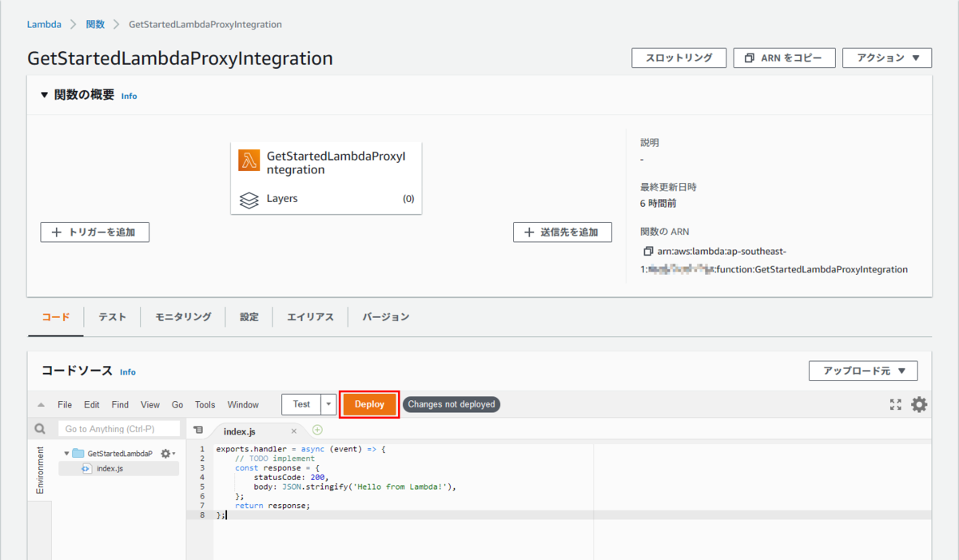Switch to the 設定 tab

(249, 317)
